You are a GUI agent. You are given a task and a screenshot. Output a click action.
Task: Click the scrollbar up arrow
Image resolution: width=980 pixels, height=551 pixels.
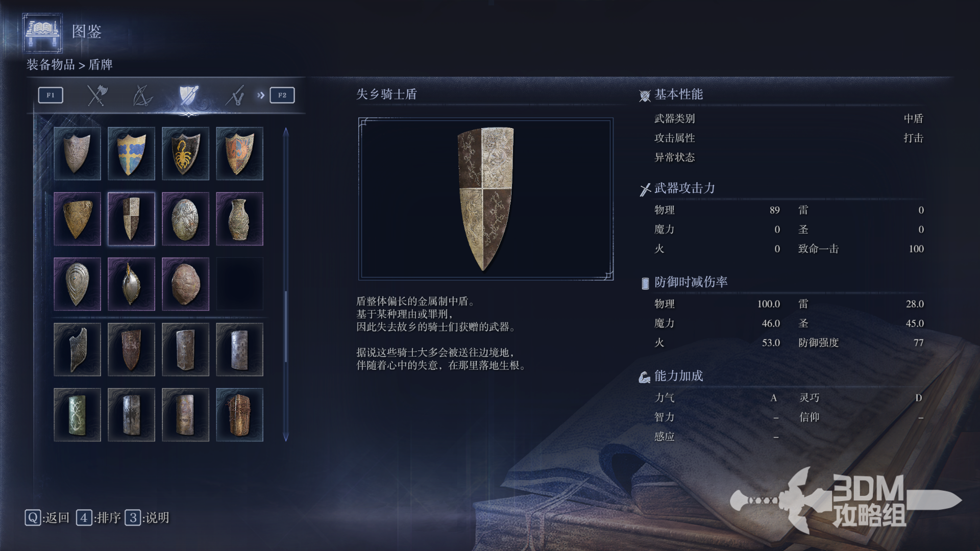tap(286, 132)
